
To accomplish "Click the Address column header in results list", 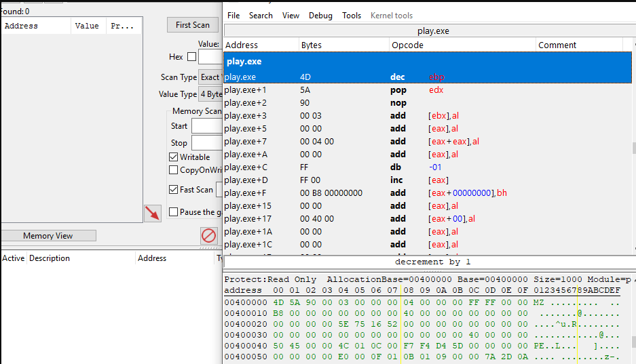I will click(36, 26).
